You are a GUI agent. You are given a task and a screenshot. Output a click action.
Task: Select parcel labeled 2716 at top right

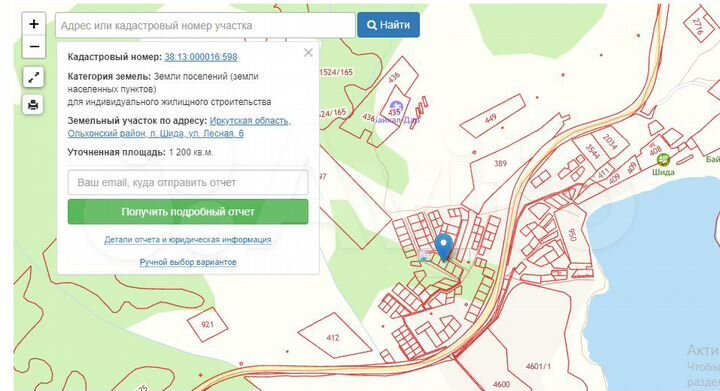pyautogui.click(x=698, y=27)
